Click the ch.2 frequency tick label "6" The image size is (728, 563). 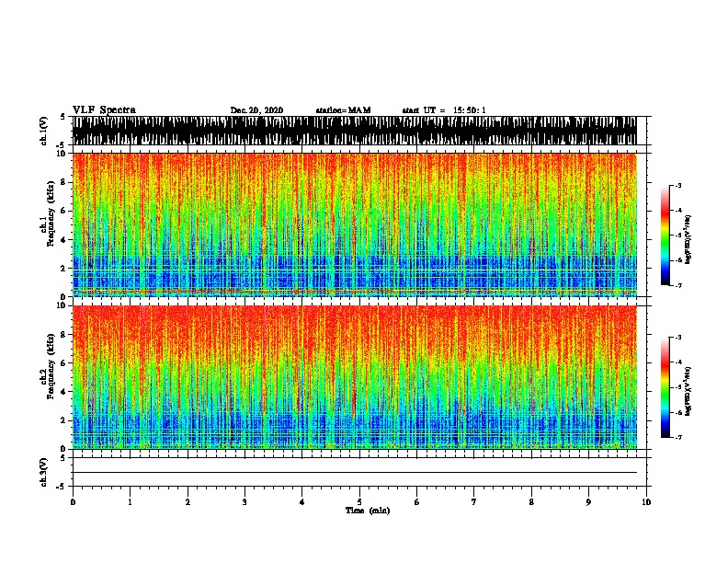click(64, 363)
